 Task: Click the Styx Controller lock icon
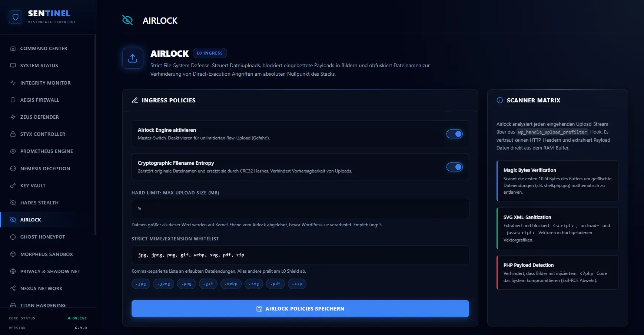point(13,134)
